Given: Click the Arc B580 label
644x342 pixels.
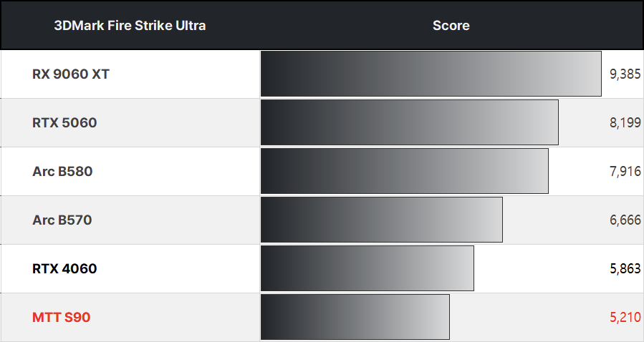Looking at the screenshot, I should 62,171.
